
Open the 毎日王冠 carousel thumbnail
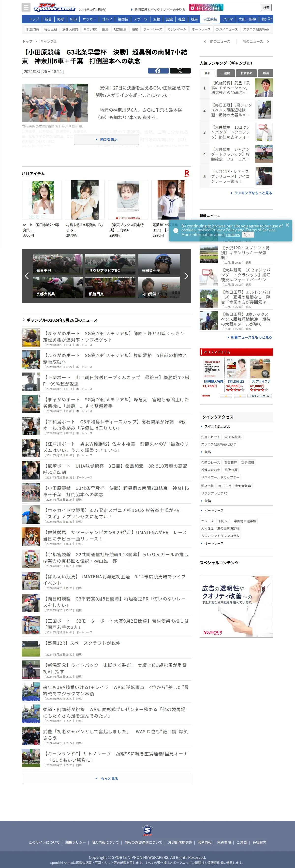tap(58, 264)
